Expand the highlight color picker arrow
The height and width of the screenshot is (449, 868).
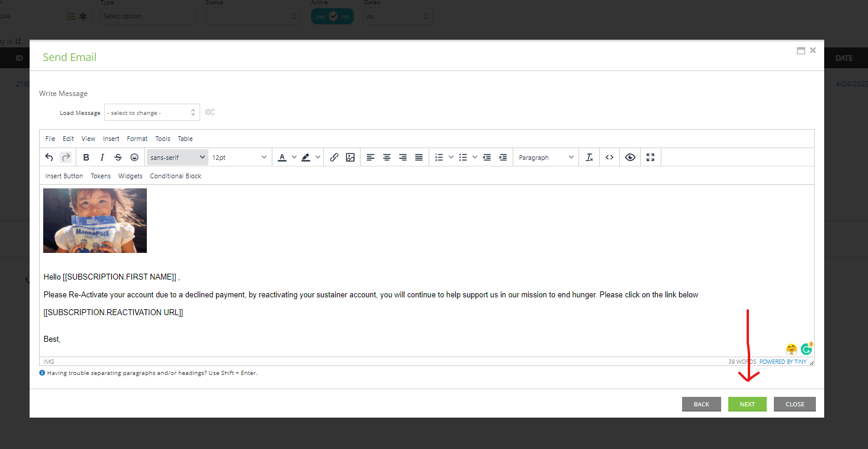pos(318,158)
